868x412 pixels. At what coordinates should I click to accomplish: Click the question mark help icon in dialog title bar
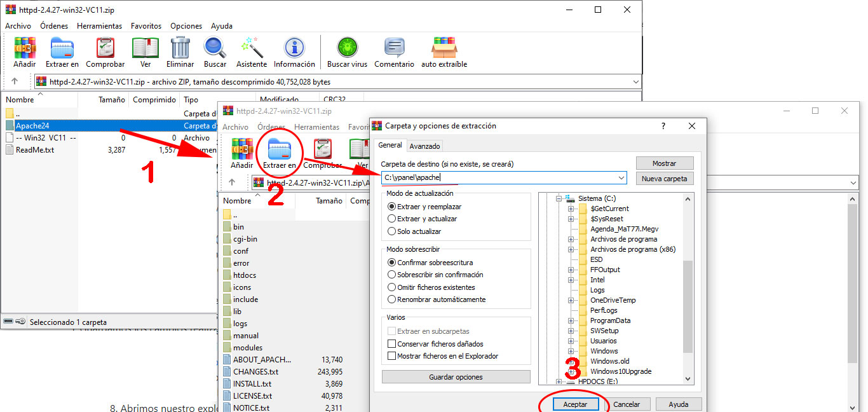[663, 126]
